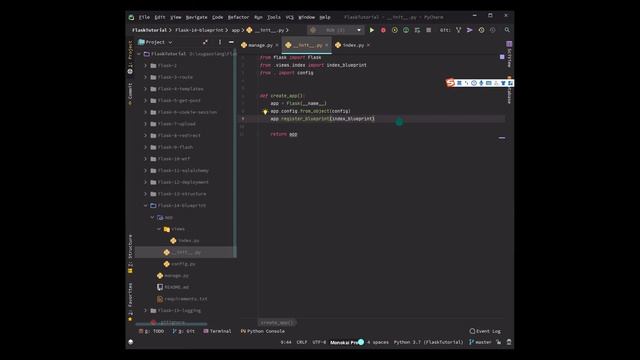
Task: Open the Terminal tool window
Action: pos(218,331)
